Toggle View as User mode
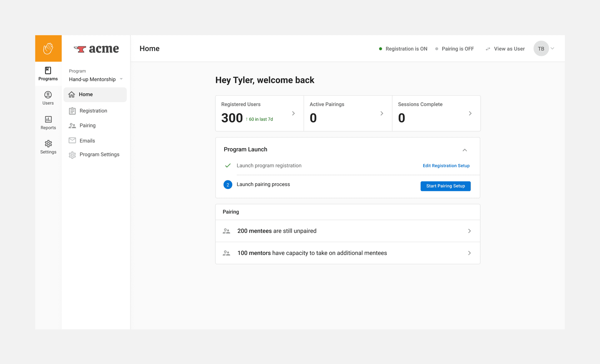Viewport: 600px width, 364px height. (x=505, y=49)
